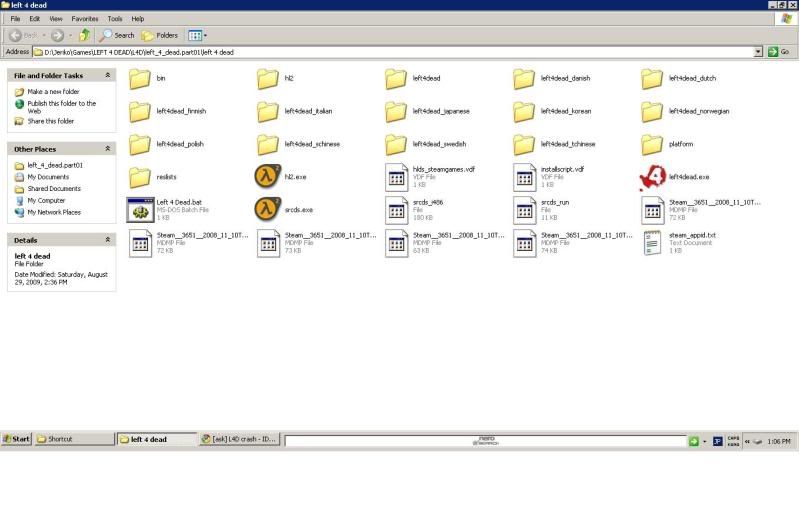Go to left_4_dead.part01 in Other Places
The image size is (799, 526).
click(55, 165)
